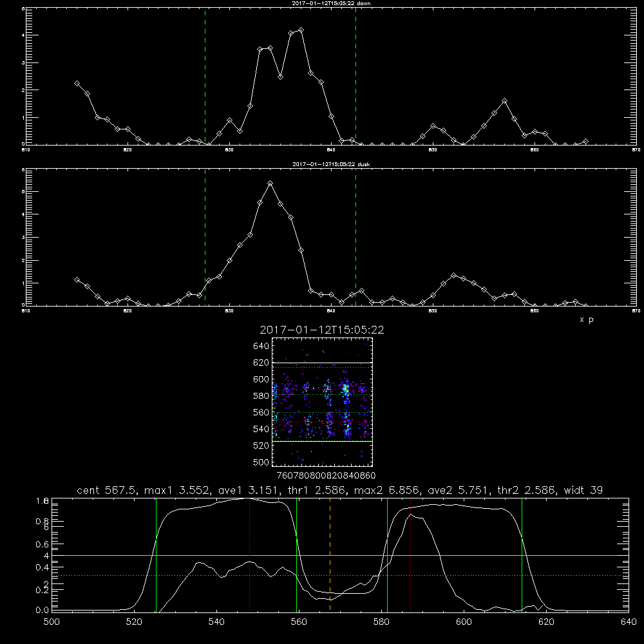644x644 pixels.
Task: Click the horizontal blue dotted threshold line in the bottom plot
Action: [x=340, y=575]
